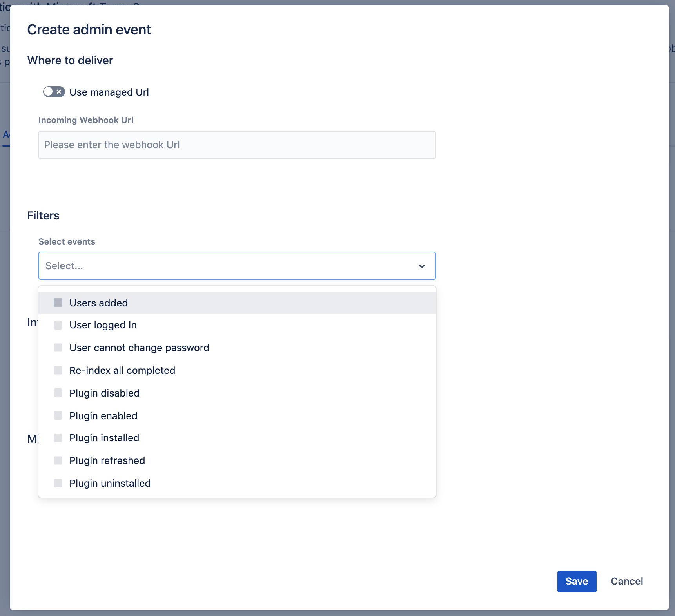Click the 'Use managed Url' label text
The image size is (675, 616).
pyautogui.click(x=109, y=92)
